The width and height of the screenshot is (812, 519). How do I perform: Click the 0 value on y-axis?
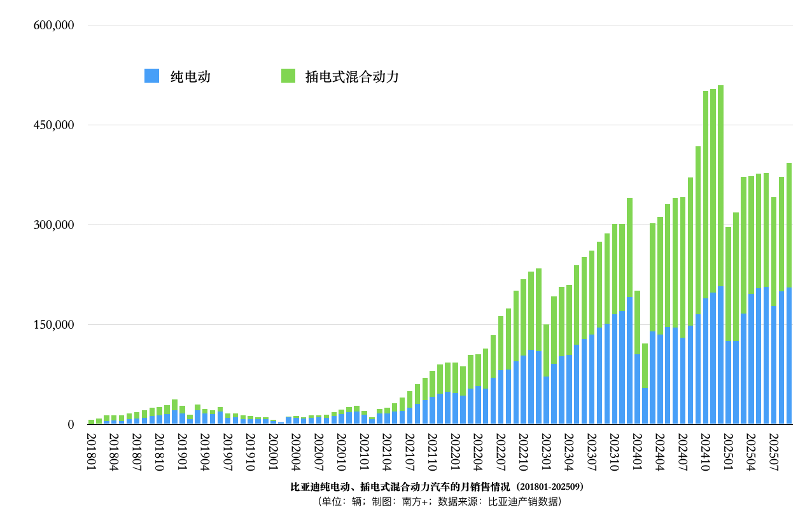[71, 425]
